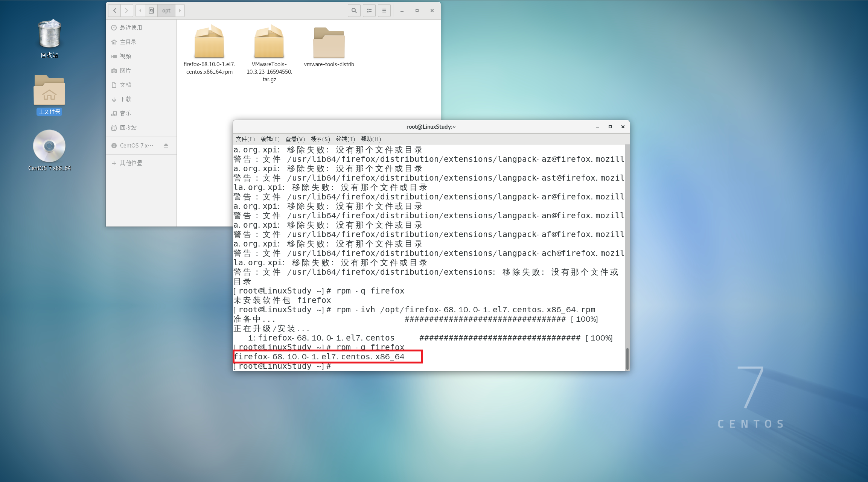
Task: Close the root@LinuxStudy terminal window
Action: [623, 127]
